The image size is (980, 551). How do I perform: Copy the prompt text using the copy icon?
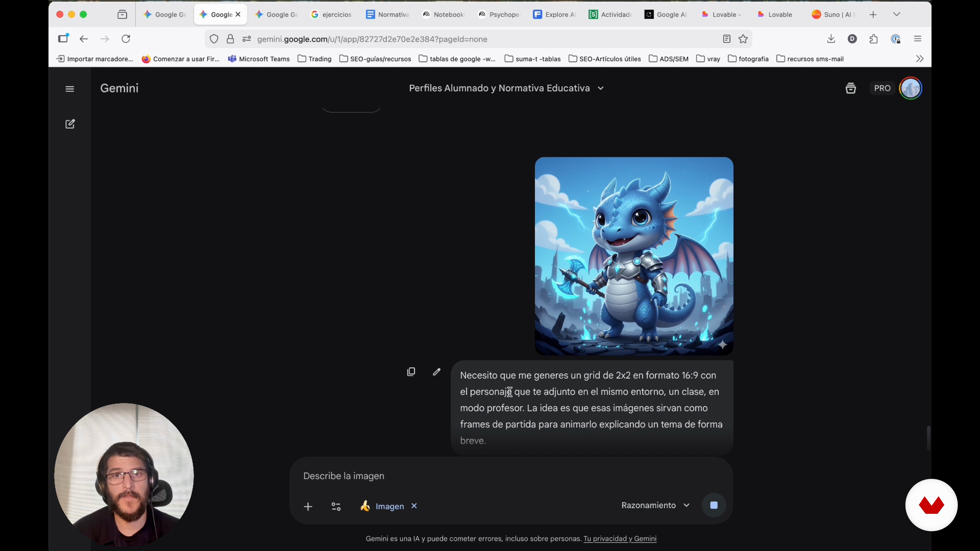click(411, 371)
